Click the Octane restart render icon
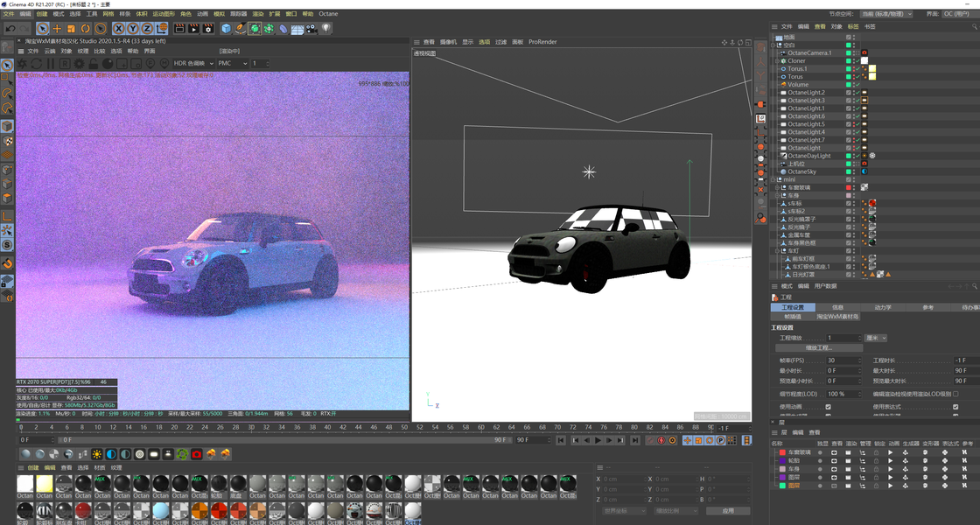Viewport: 980px width, 525px height. (x=36, y=63)
